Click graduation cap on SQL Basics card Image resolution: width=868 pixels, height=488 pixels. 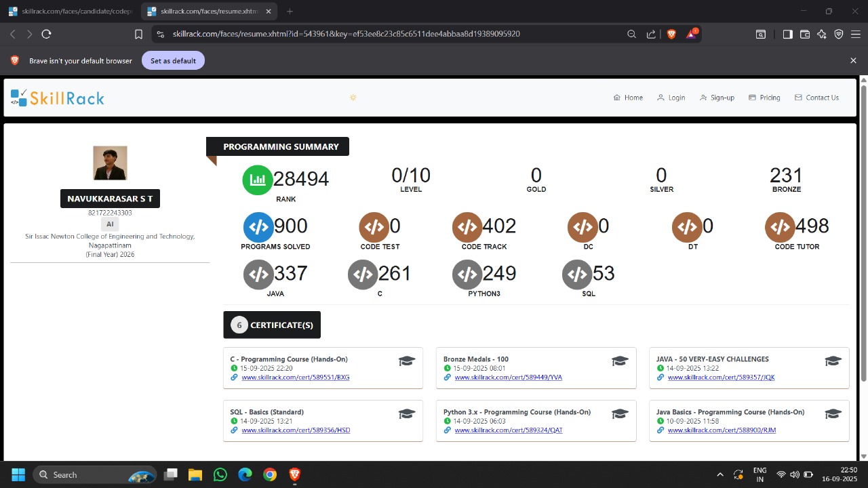point(406,413)
